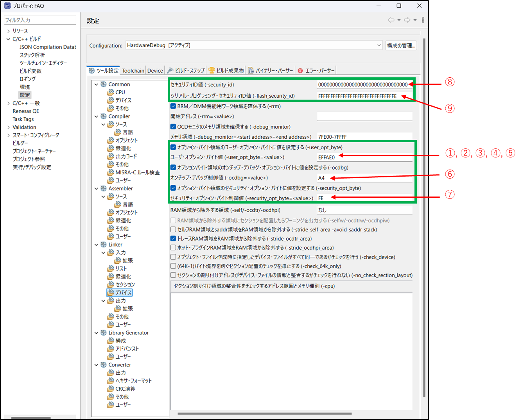Image resolution: width=522 pixels, height=420 pixels.
Task: Click the back navigation arrow icon
Action: [391, 20]
